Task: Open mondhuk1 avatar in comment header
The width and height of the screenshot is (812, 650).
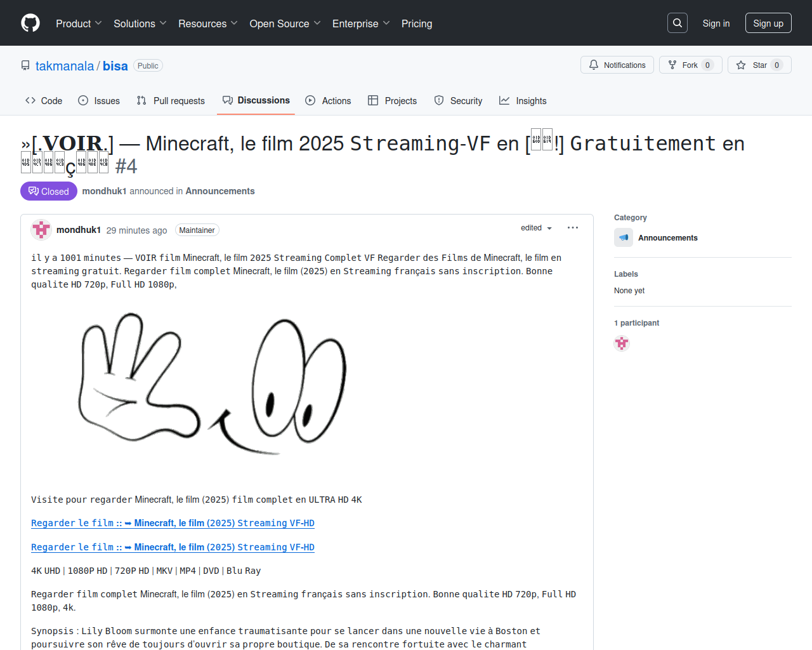Action: point(41,230)
